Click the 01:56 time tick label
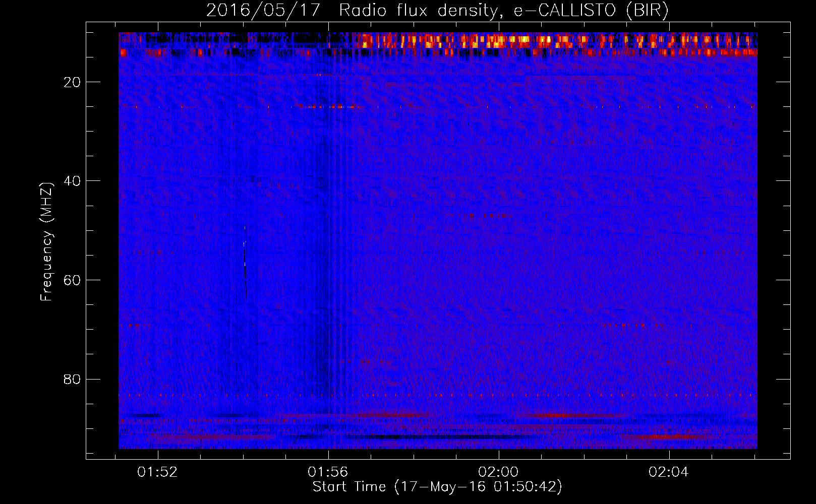The image size is (816, 504). click(x=328, y=472)
